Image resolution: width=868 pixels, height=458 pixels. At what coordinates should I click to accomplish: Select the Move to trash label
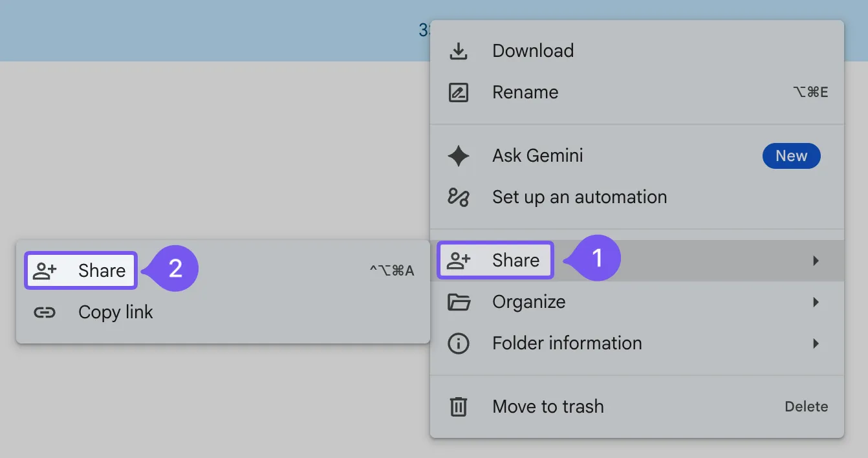pos(548,407)
